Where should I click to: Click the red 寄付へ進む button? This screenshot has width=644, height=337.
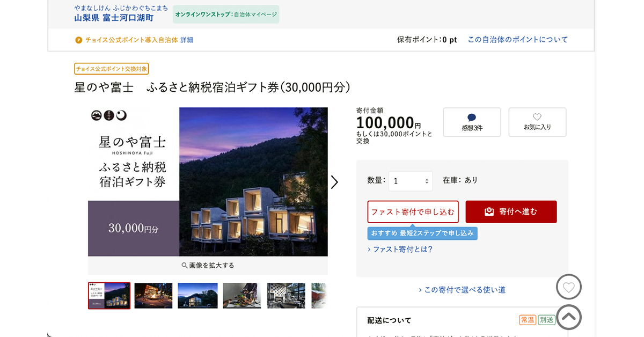point(511,211)
